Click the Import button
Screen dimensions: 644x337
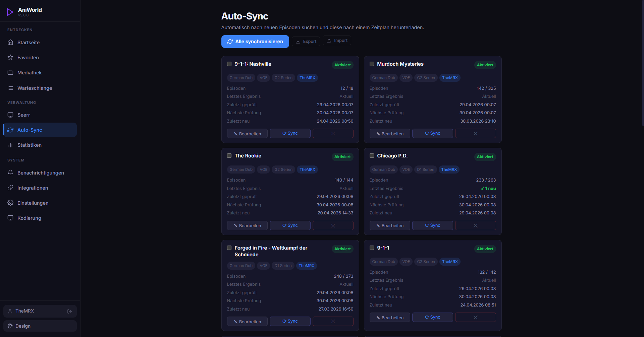click(337, 41)
